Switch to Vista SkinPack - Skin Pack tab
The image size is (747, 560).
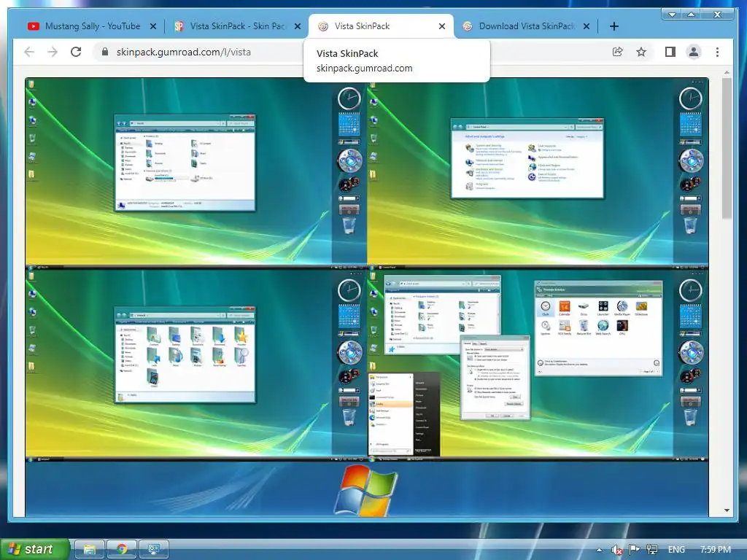237,26
